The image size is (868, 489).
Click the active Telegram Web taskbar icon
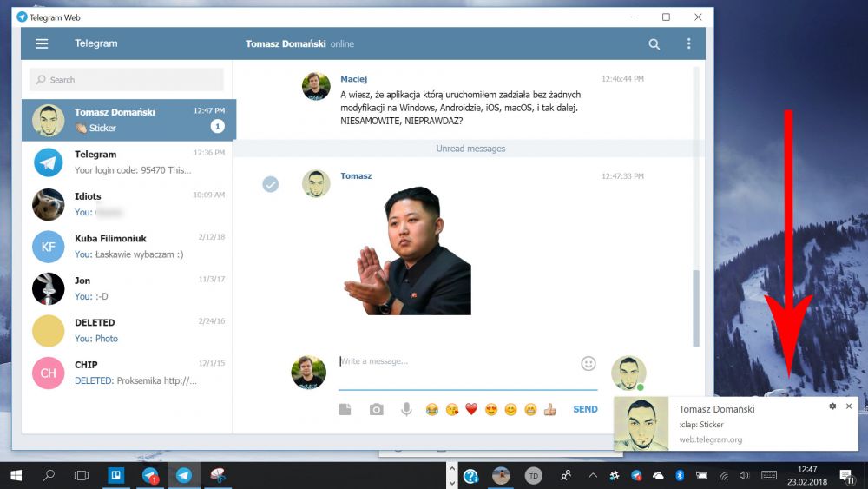[184, 475]
